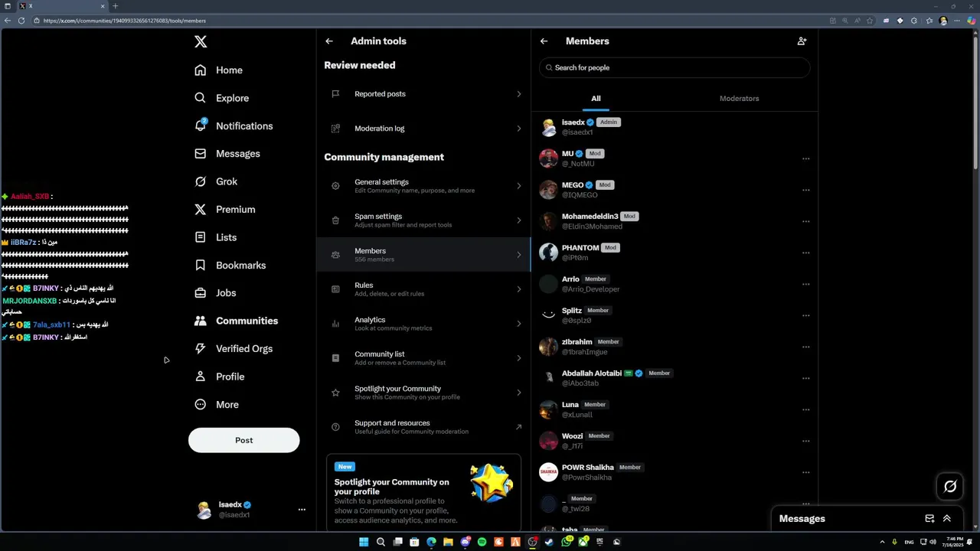Image resolution: width=980 pixels, height=551 pixels.
Task: Expand chevron next to Reported posts
Action: (518, 94)
